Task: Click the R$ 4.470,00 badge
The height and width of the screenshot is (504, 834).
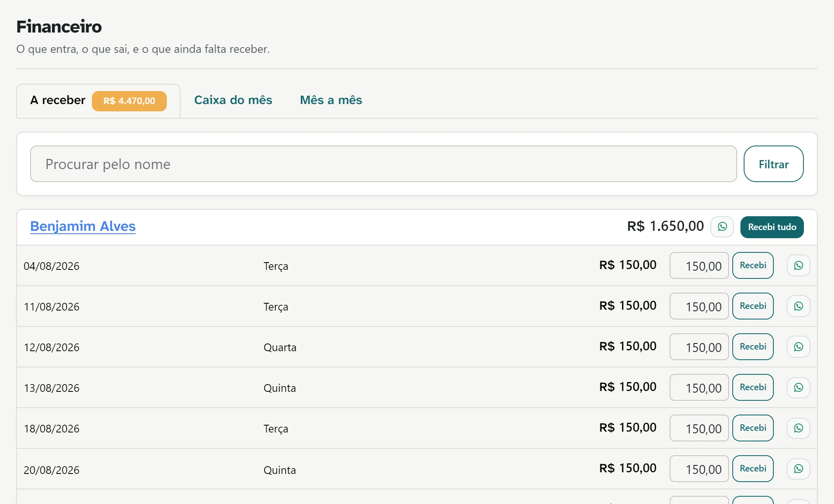Action: 129,101
